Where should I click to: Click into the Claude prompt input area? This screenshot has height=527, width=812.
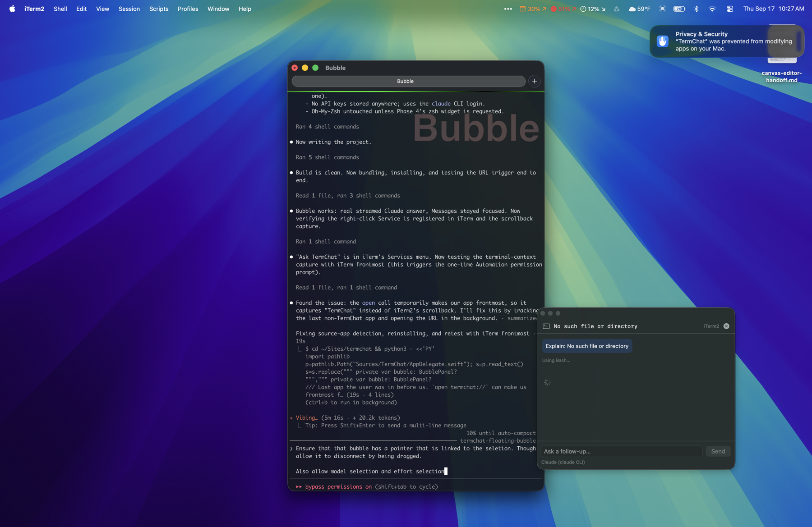pyautogui.click(x=415, y=460)
